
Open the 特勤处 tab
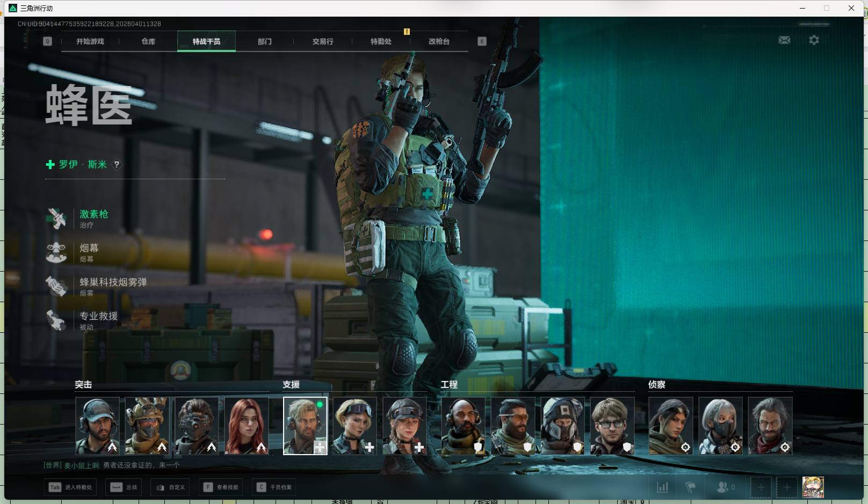click(381, 41)
